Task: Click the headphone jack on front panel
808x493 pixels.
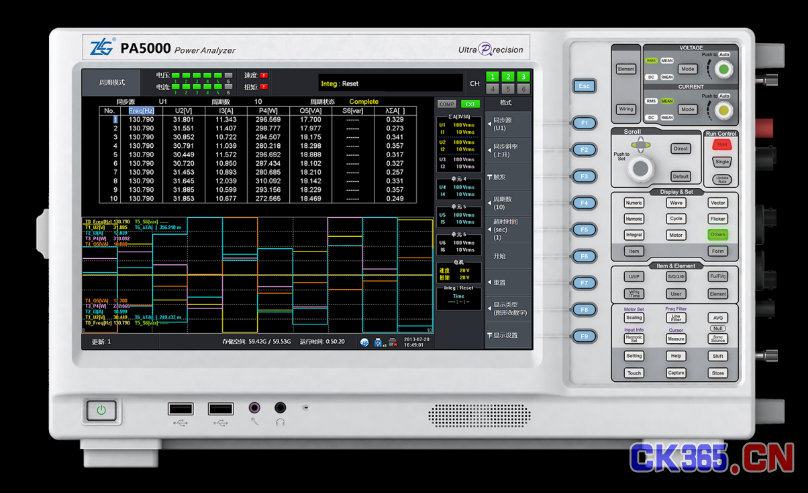Action: click(x=280, y=408)
